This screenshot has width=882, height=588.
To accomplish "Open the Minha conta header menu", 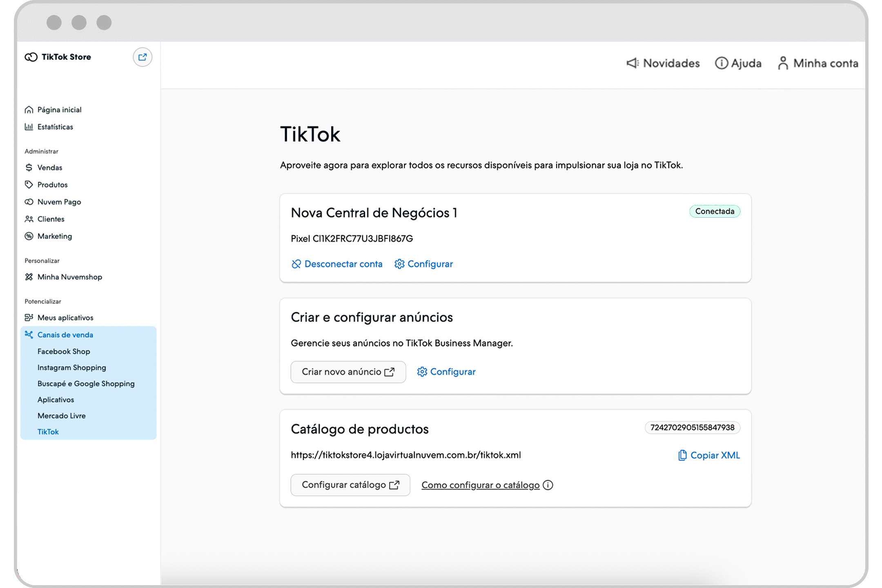I will pyautogui.click(x=818, y=63).
